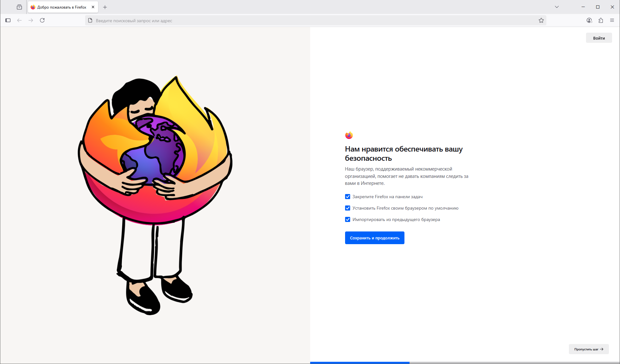620x364 pixels.
Task: Expand the list all tabs chevron
Action: point(557,7)
